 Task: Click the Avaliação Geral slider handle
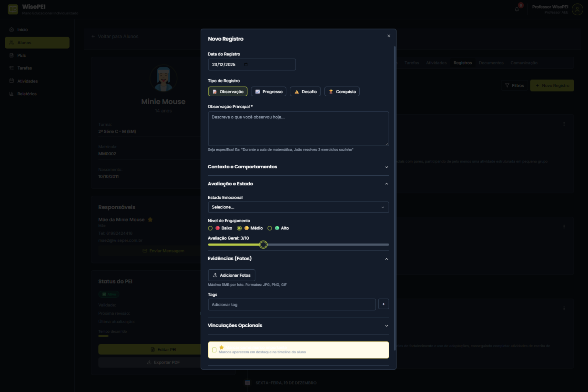[x=263, y=245]
